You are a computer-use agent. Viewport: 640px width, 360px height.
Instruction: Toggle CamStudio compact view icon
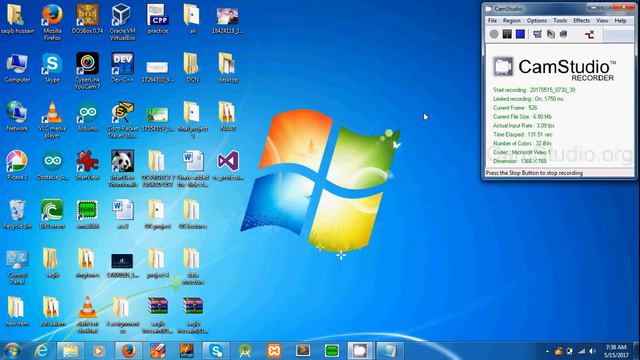538,34
